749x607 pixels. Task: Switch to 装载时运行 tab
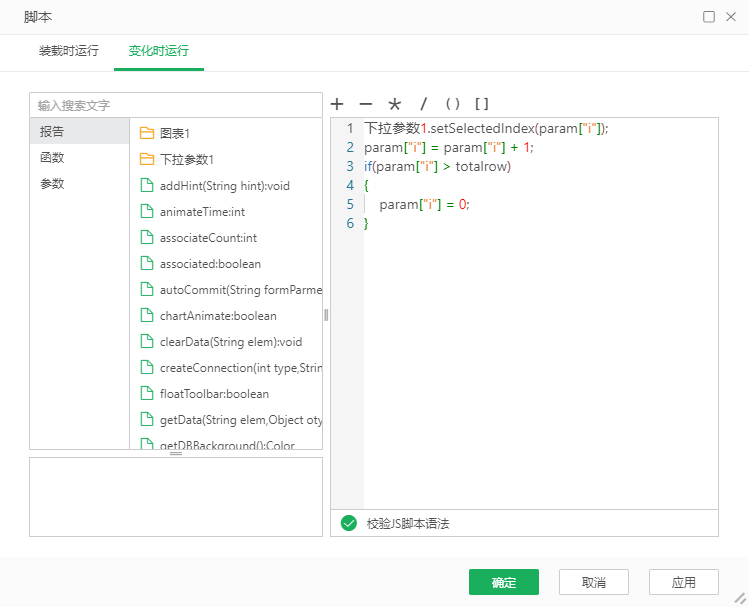(x=69, y=51)
